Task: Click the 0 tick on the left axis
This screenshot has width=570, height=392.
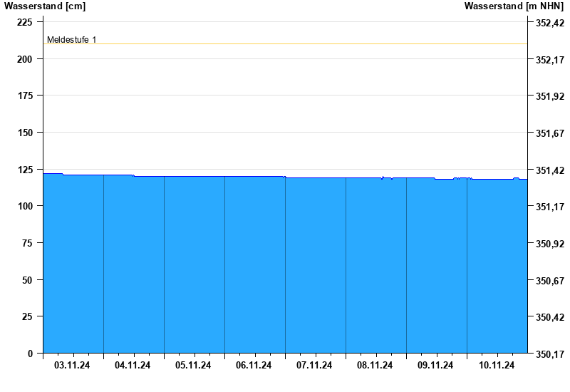Action: tap(30, 354)
